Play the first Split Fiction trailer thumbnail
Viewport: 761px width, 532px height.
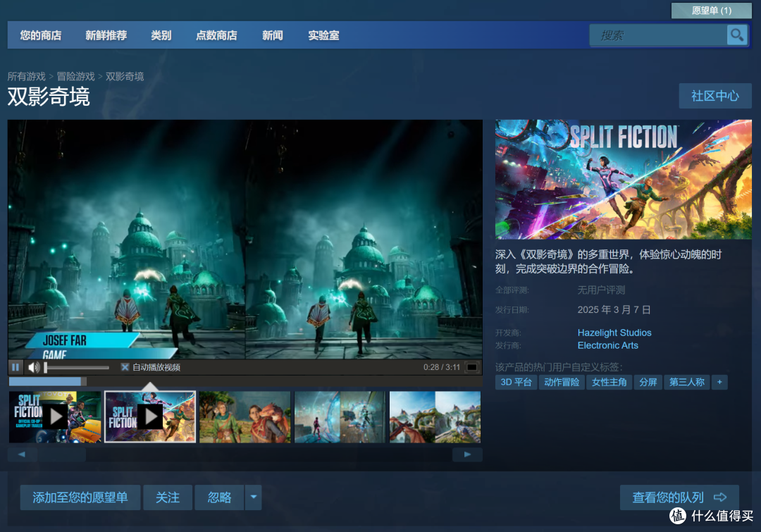pos(55,417)
